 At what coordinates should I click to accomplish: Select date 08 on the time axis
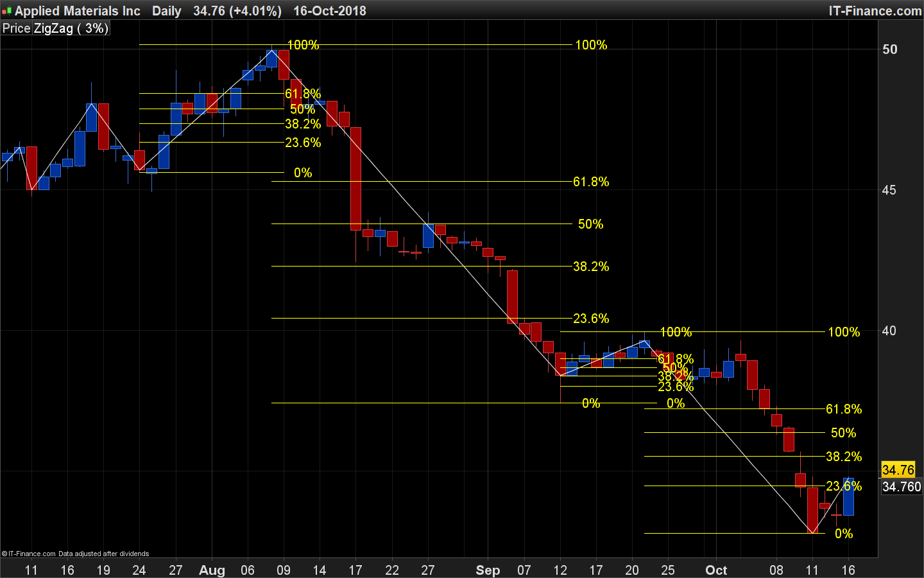coord(776,570)
